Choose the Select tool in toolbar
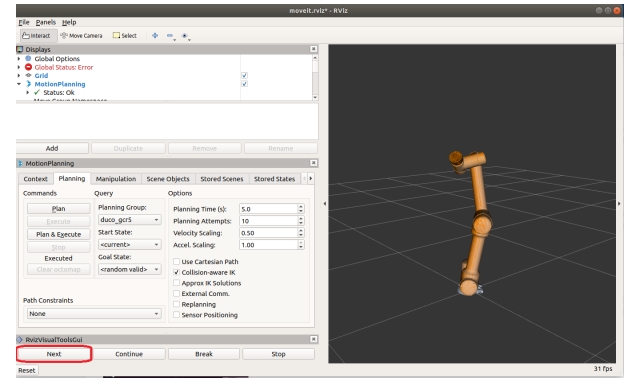The height and width of the screenshot is (387, 633). [125, 36]
